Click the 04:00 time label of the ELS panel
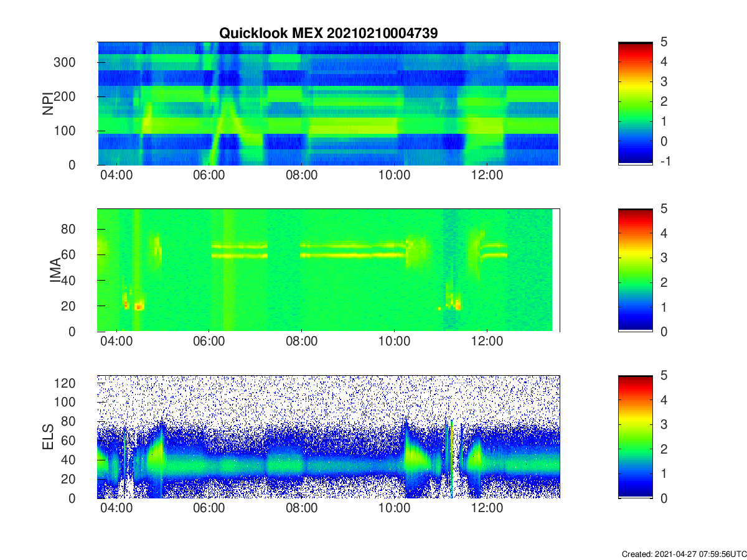This screenshot has width=747, height=560. tap(116, 509)
